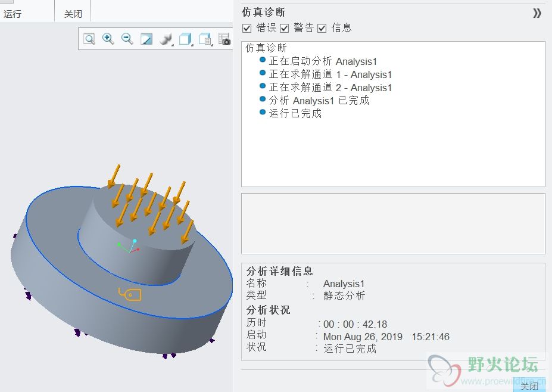This screenshot has width=552, height=392.
Task: Click the 运行 (Run) menu item
Action: [13, 14]
